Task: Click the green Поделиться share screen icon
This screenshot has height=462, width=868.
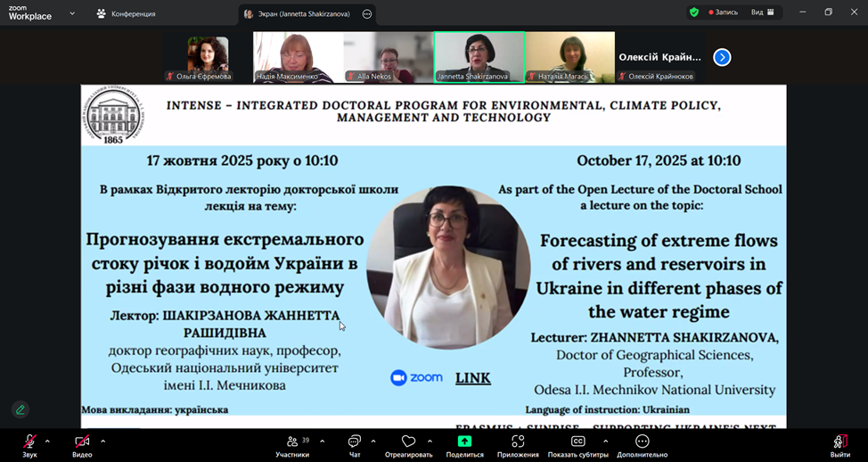Action: [x=464, y=441]
